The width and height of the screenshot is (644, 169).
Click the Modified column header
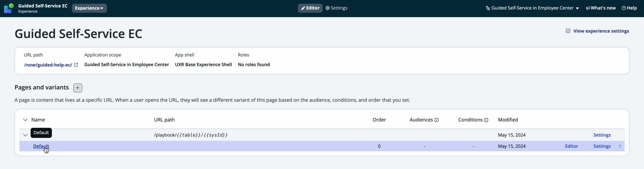tap(508, 120)
